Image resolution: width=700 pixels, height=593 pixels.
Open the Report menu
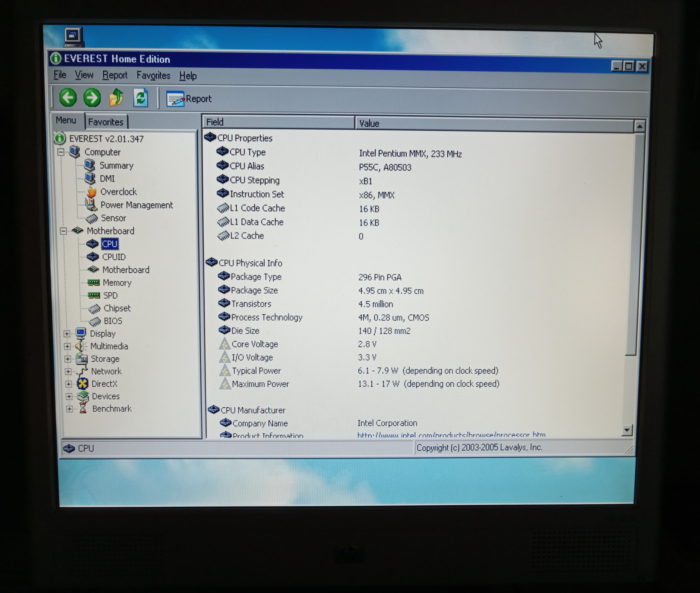tap(115, 75)
